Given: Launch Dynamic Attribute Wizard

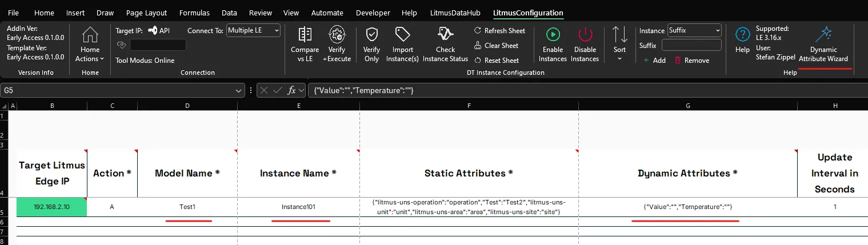Looking at the screenshot, I should tap(823, 44).
